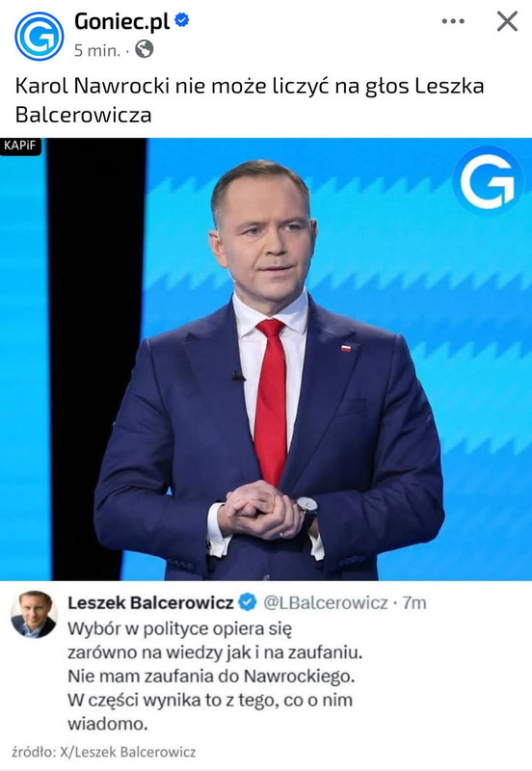Open the three-dots post options menu
This screenshot has height=771, width=532.
(453, 21)
